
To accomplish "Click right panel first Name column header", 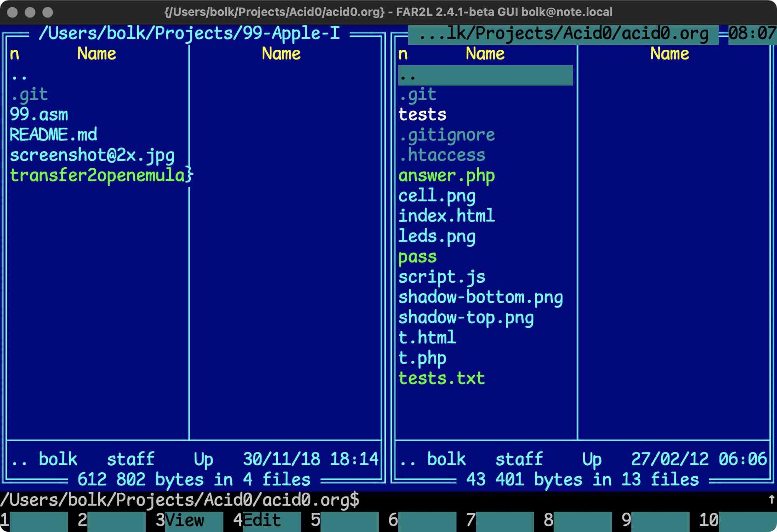I will pos(485,54).
